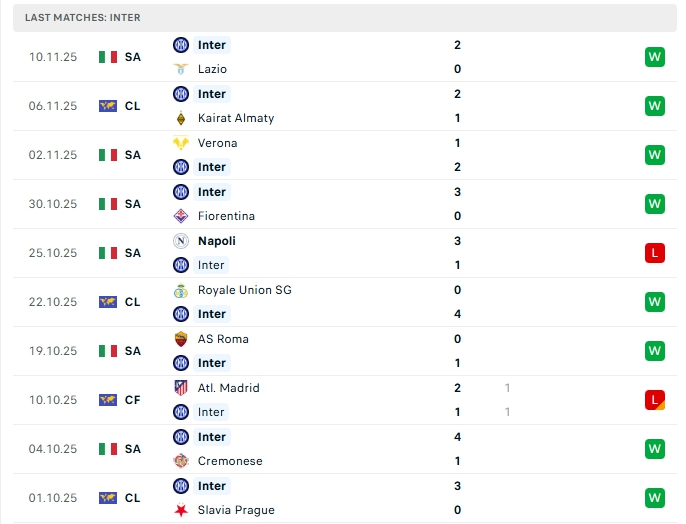686x524 pixels.
Task: Click the AS Roma crest icon
Action: click(181, 339)
